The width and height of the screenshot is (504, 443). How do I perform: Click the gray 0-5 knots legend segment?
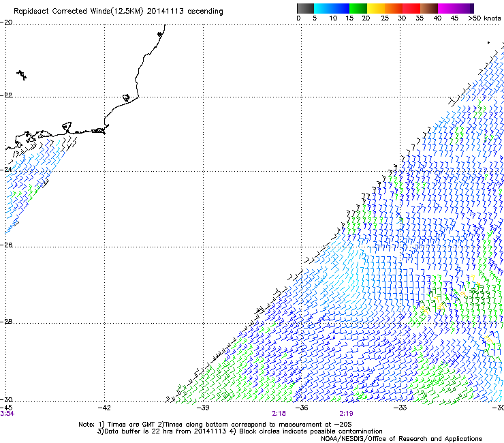pyautogui.click(x=305, y=8)
